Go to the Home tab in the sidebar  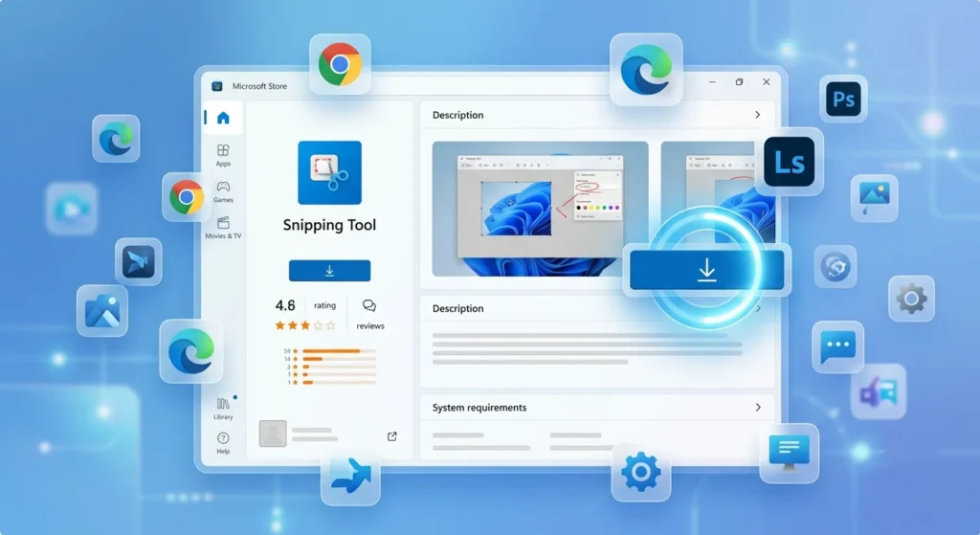[x=223, y=118]
